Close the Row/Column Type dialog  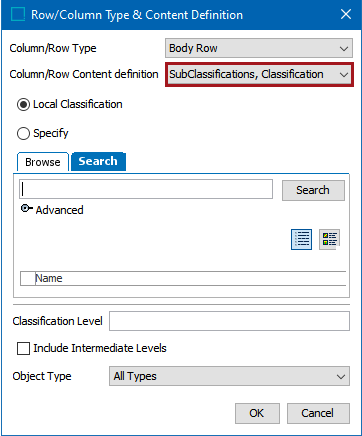[346, 14]
